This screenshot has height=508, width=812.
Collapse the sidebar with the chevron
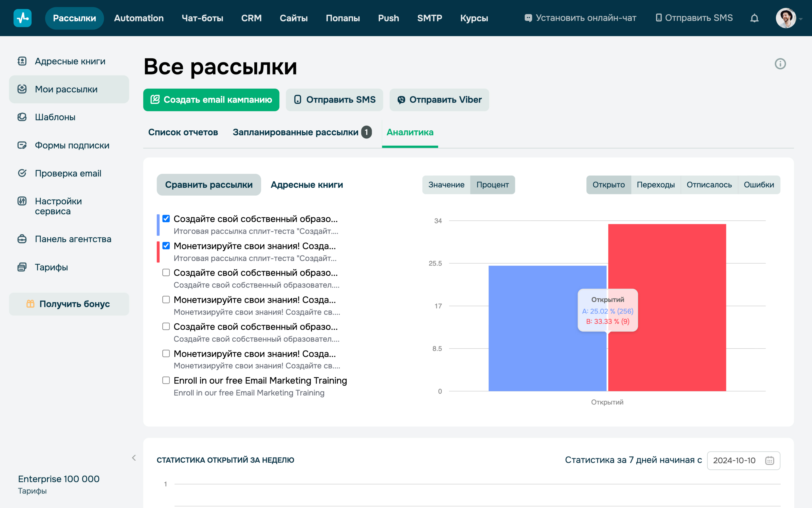pos(134,458)
